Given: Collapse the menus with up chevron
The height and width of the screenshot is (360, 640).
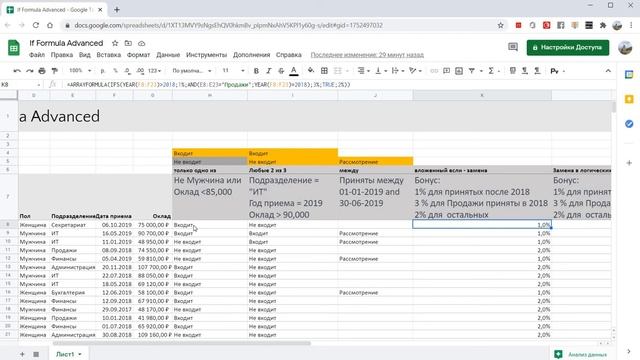Looking at the screenshot, I should 608,71.
